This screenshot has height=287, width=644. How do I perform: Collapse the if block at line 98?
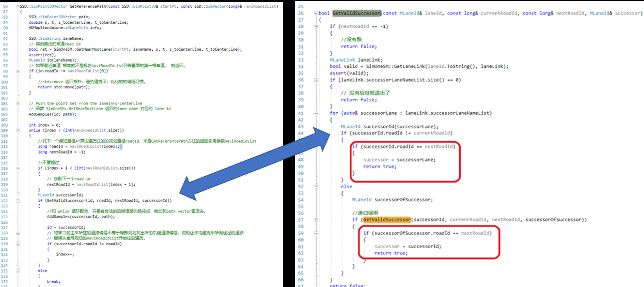click(19, 71)
